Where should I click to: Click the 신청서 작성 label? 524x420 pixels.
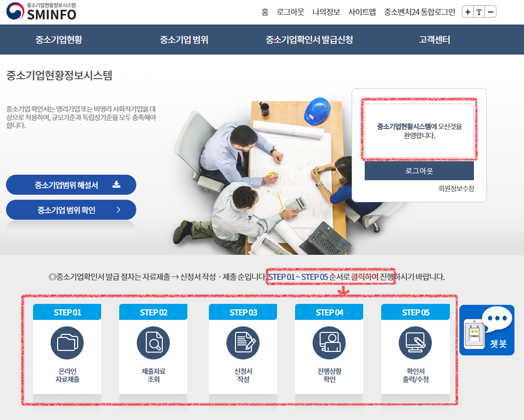[x=243, y=375]
